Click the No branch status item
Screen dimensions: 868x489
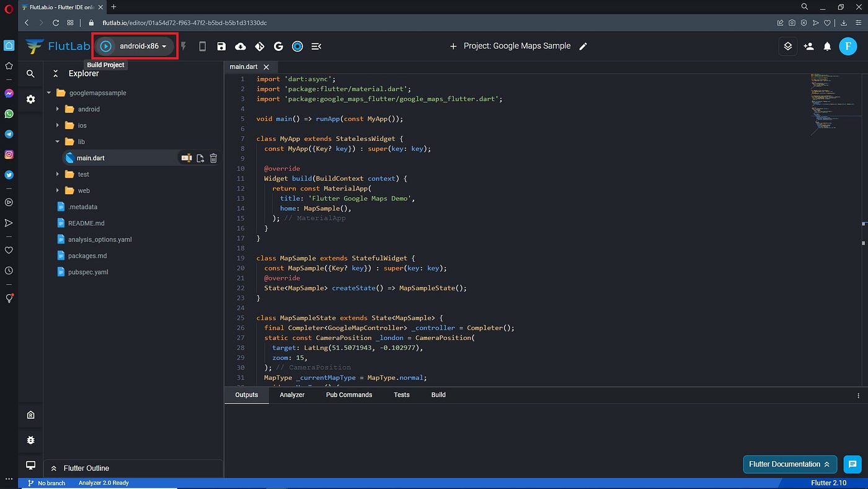[46, 483]
